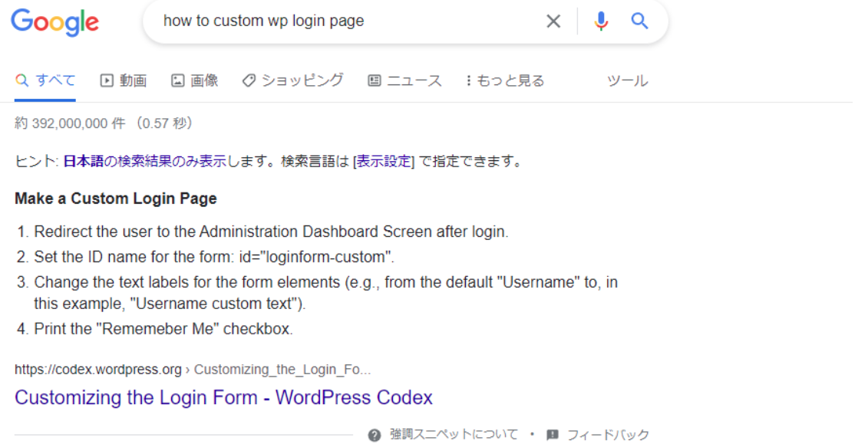Switch to the 画像 tab
The image size is (868, 444).
click(x=194, y=81)
